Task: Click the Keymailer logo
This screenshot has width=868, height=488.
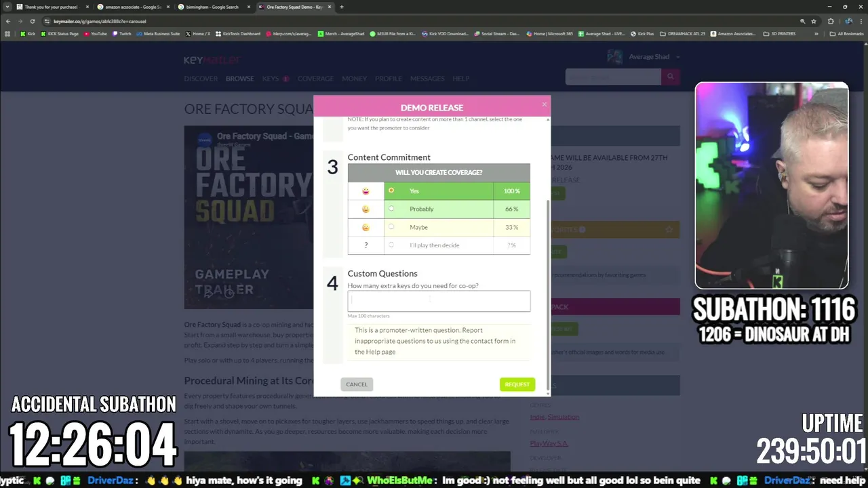Action: (212, 60)
